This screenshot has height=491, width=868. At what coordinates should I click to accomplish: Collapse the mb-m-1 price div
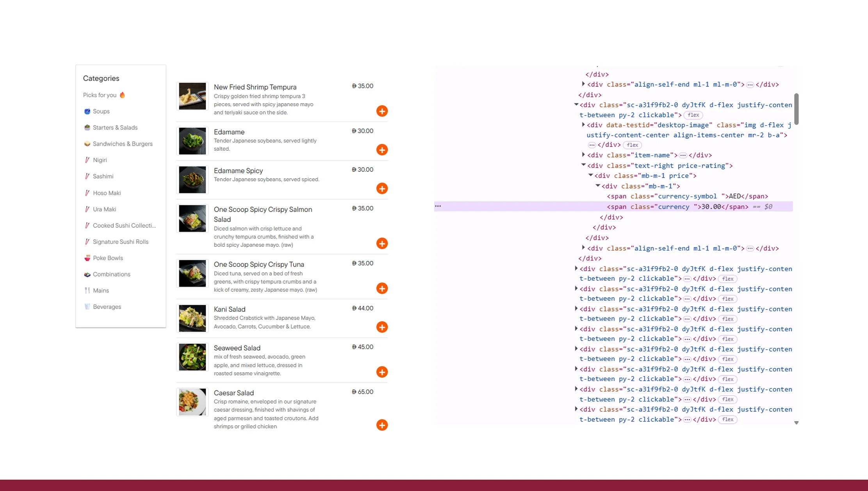[590, 175]
